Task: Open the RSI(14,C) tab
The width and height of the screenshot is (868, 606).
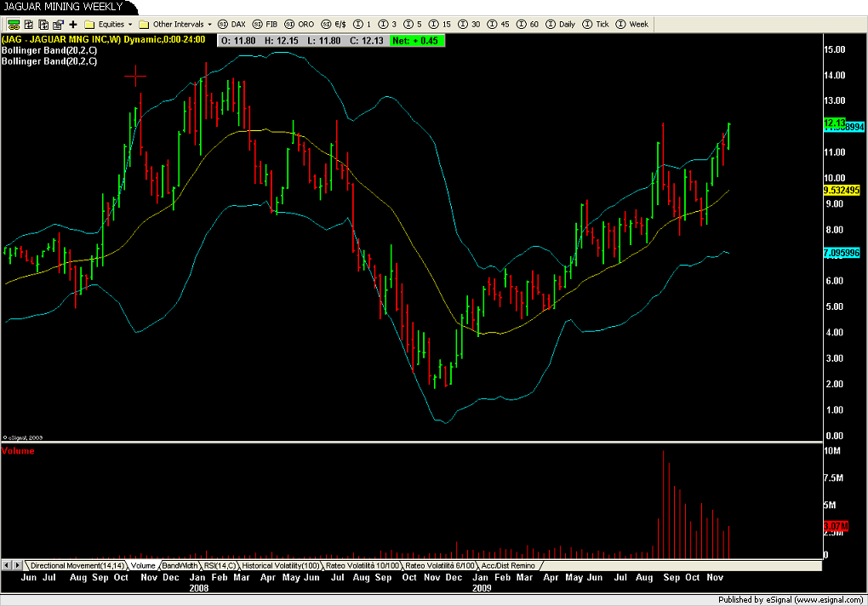Action: 220,565
